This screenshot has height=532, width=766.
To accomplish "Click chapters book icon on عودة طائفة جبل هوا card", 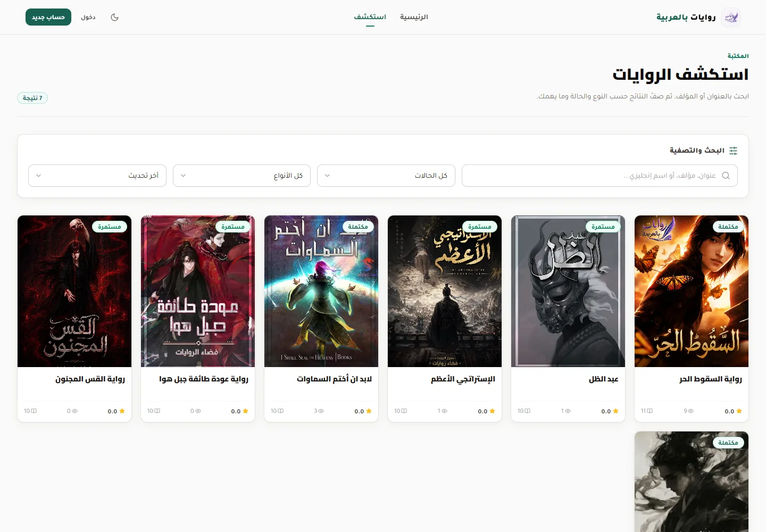I will 157,411.
